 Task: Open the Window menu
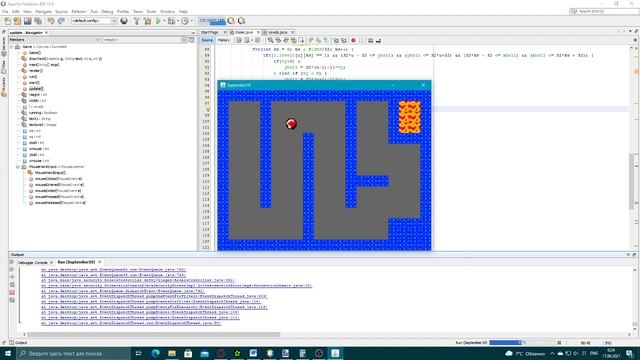167,11
